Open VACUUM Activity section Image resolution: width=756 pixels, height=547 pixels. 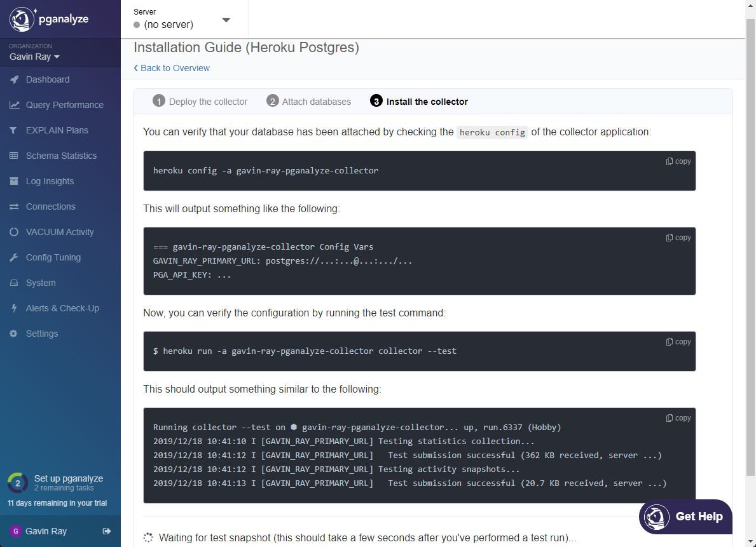[60, 233]
